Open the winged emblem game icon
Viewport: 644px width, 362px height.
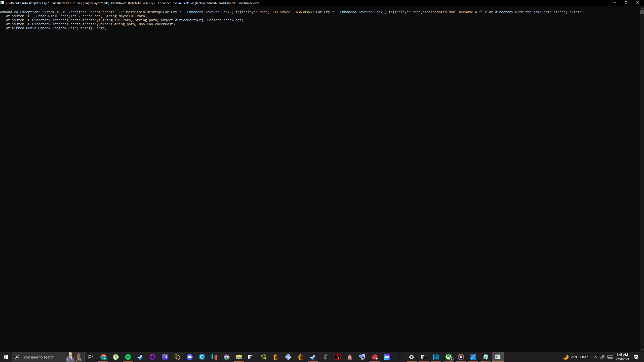tap(325, 357)
